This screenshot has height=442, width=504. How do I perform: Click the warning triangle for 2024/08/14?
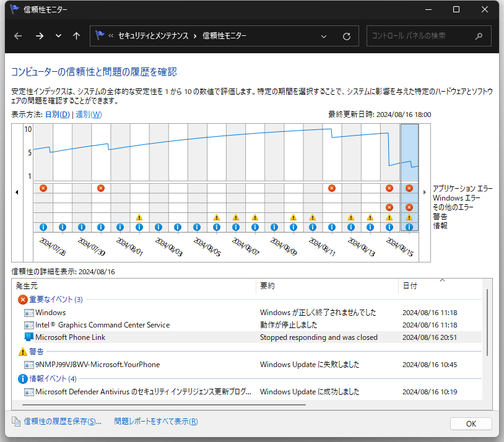point(370,217)
